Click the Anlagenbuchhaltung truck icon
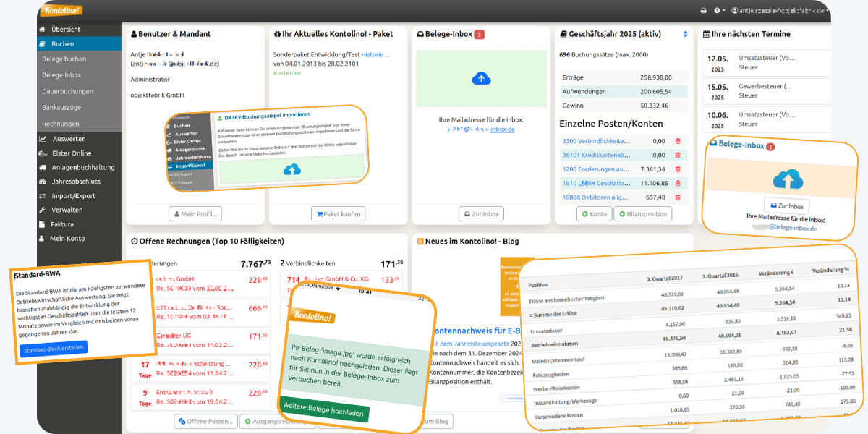 (43, 167)
